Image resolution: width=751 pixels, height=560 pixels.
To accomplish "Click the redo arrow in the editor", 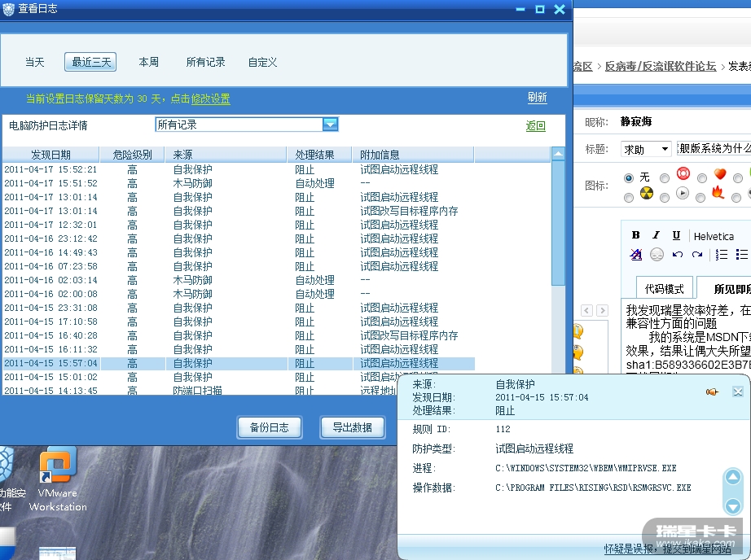I will click(697, 254).
